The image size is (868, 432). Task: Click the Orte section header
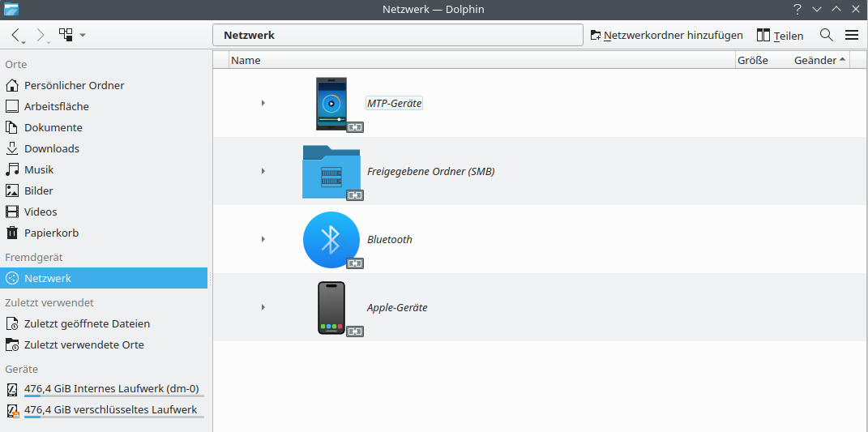[x=16, y=64]
